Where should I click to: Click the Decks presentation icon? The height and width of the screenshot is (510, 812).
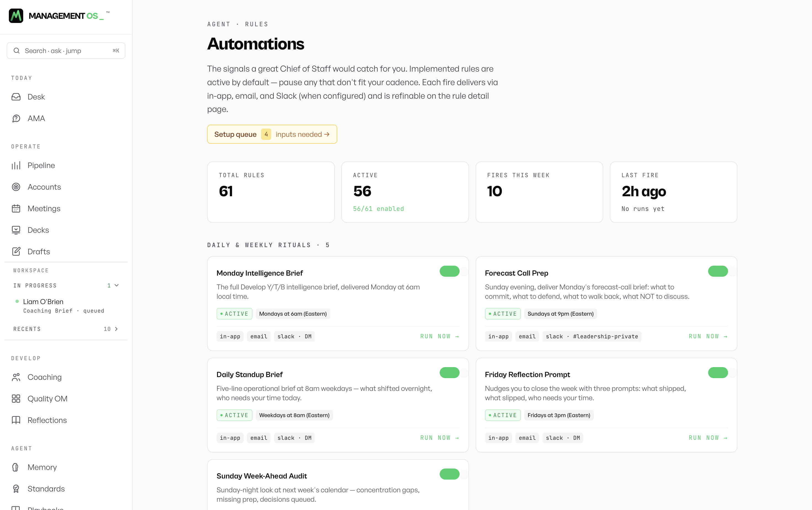(x=16, y=230)
